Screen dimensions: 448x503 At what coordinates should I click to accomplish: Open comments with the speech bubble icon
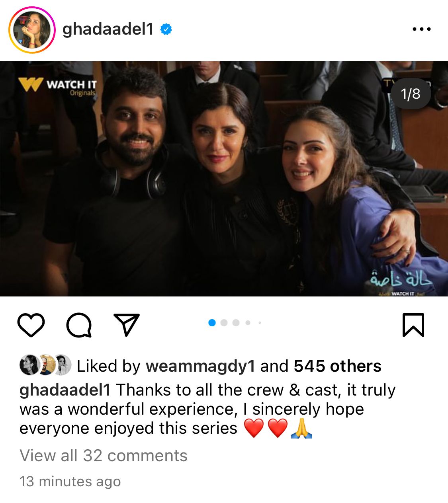tap(79, 325)
